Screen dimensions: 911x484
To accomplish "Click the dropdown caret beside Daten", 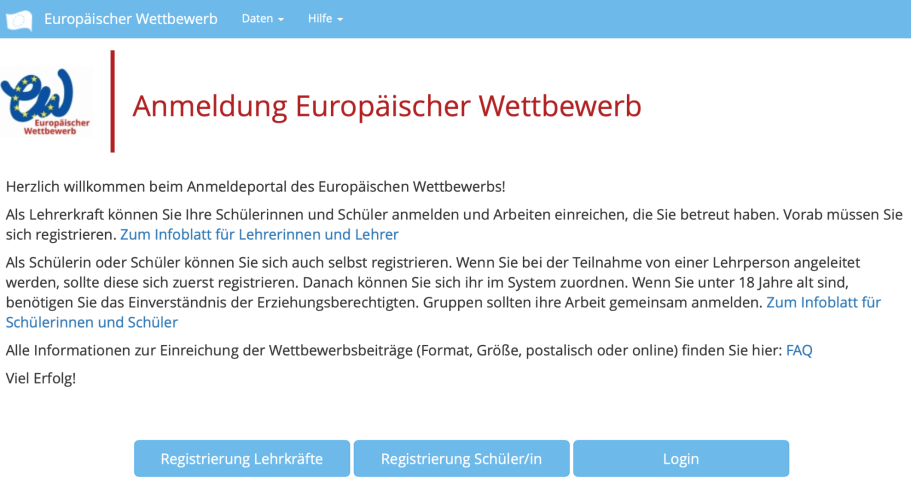I will [281, 20].
